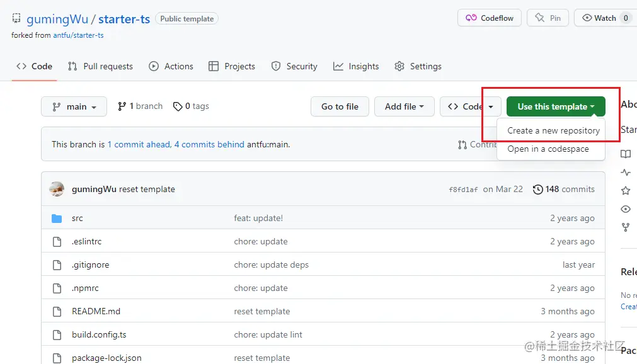Click the file icon beside .npmrc
Image resolution: width=637 pixels, height=364 pixels.
[x=57, y=288]
